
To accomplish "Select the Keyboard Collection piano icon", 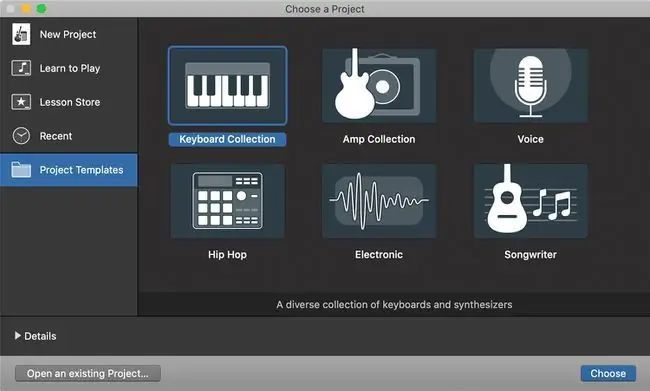I will [227, 85].
